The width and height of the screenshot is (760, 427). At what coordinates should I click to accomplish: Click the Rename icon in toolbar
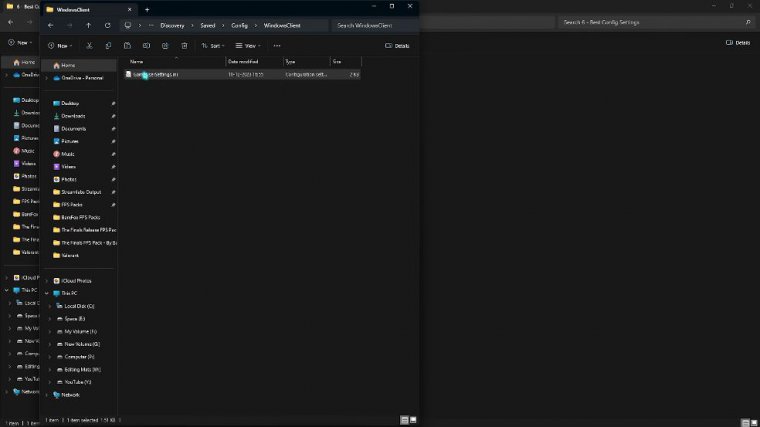coord(146,46)
